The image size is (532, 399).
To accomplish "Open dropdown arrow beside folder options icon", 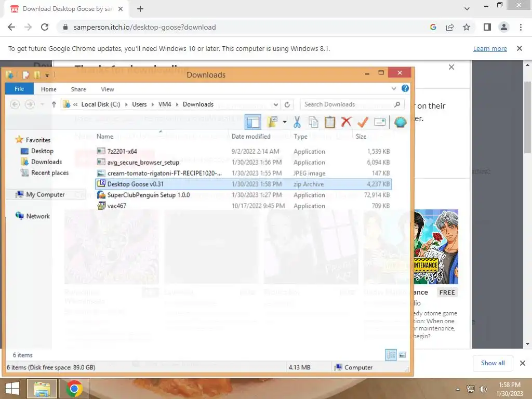I will tap(285, 122).
